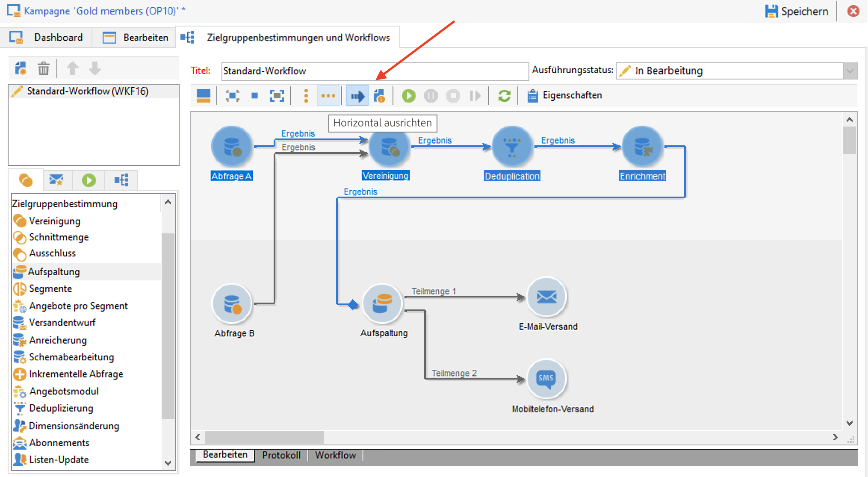Click in the Titel input field

tap(374, 71)
